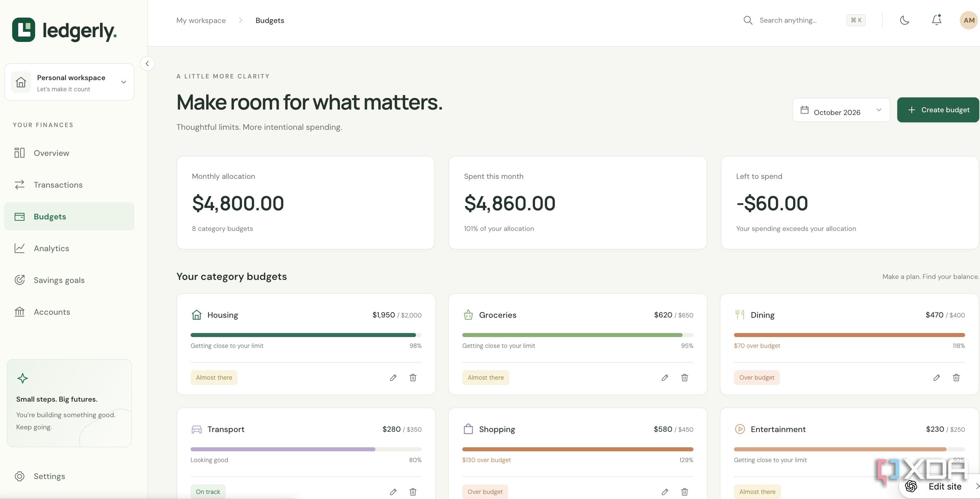Open Overview in the sidebar
980x499 pixels.
tap(69, 153)
